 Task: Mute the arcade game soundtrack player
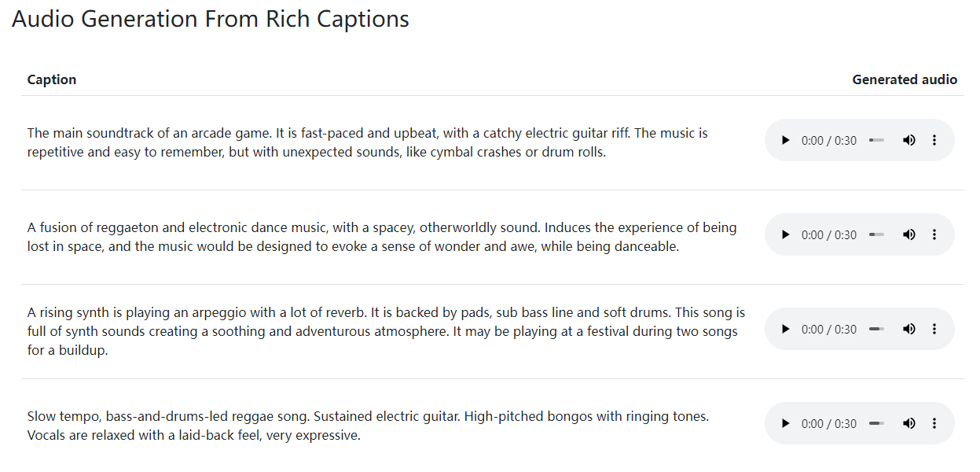[909, 140]
